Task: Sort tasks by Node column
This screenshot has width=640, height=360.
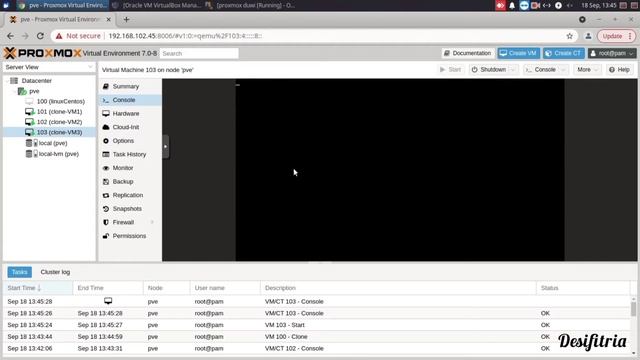Action: click(166, 288)
